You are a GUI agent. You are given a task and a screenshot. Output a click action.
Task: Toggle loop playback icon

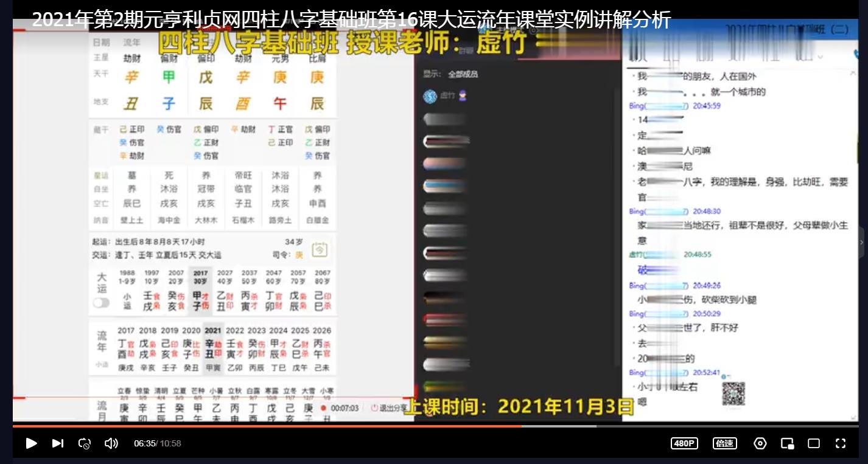(x=85, y=443)
